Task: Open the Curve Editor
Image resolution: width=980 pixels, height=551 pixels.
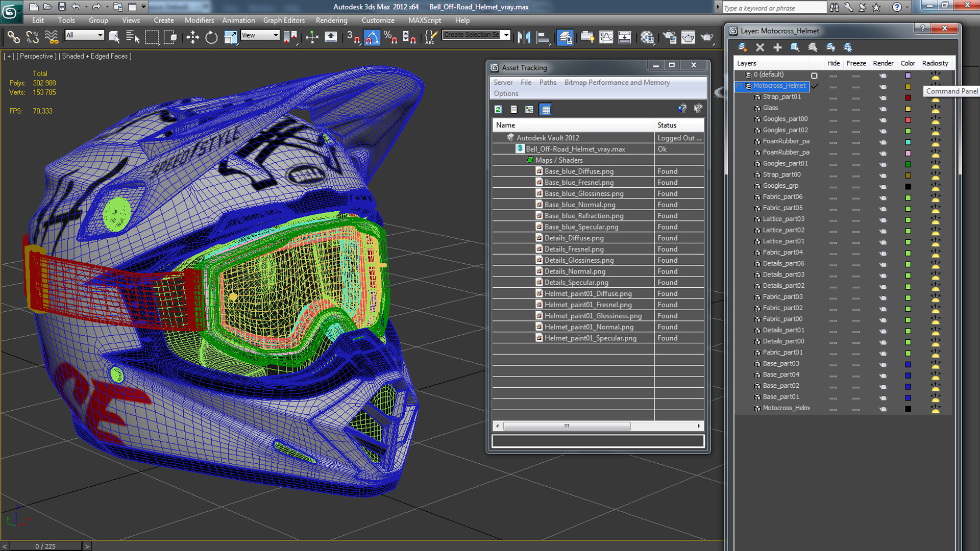Action: (606, 37)
